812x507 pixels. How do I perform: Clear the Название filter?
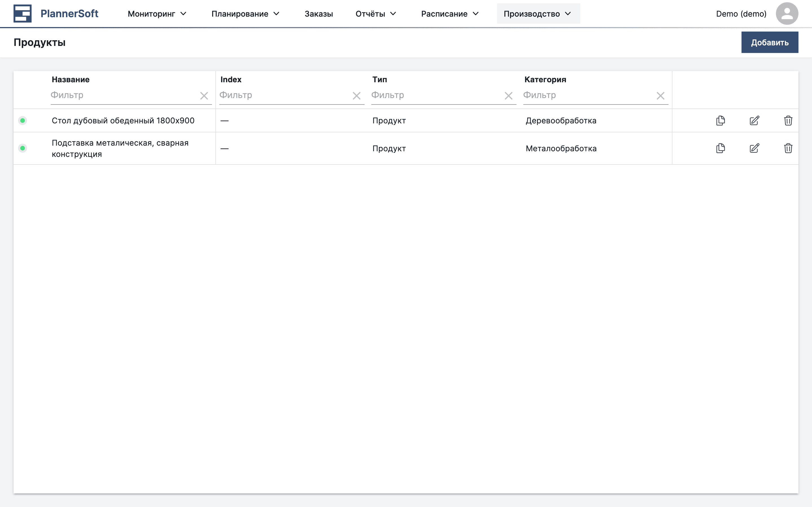click(x=204, y=96)
